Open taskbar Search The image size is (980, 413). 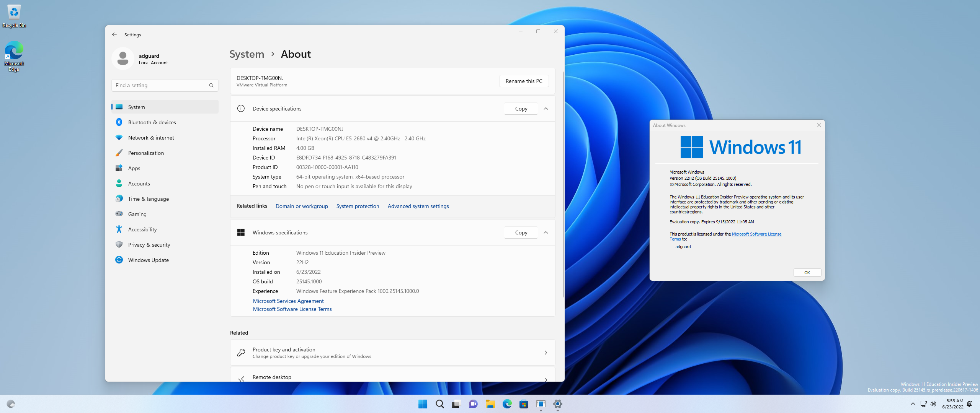tap(440, 404)
